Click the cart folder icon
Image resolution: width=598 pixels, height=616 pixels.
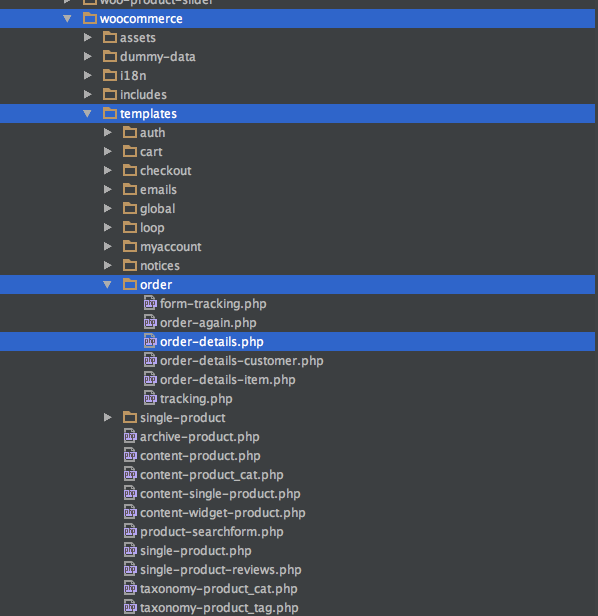pyautogui.click(x=130, y=151)
